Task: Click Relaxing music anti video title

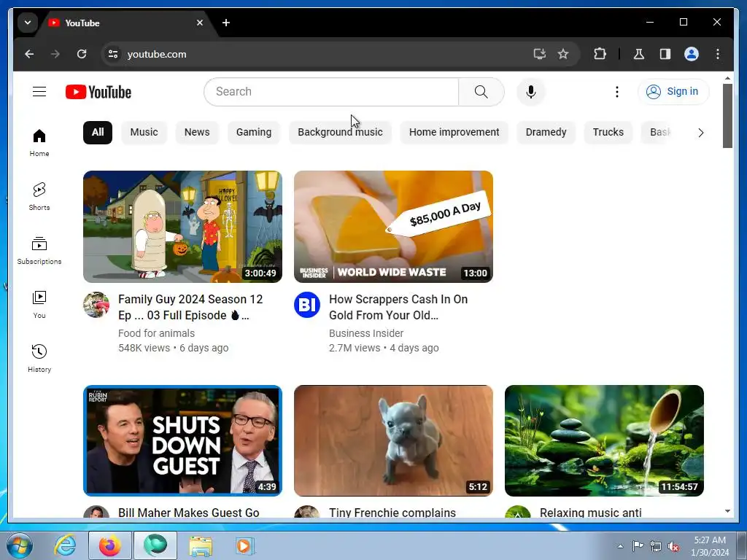Action: (x=591, y=513)
